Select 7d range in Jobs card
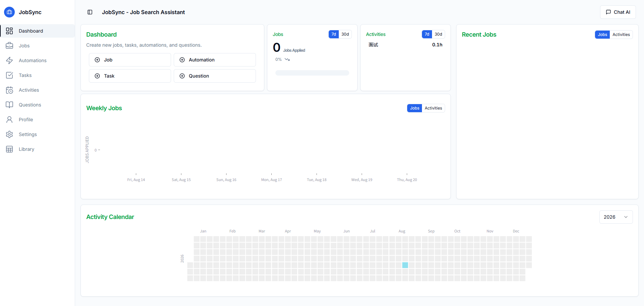This screenshot has width=644, height=306. coord(334,34)
